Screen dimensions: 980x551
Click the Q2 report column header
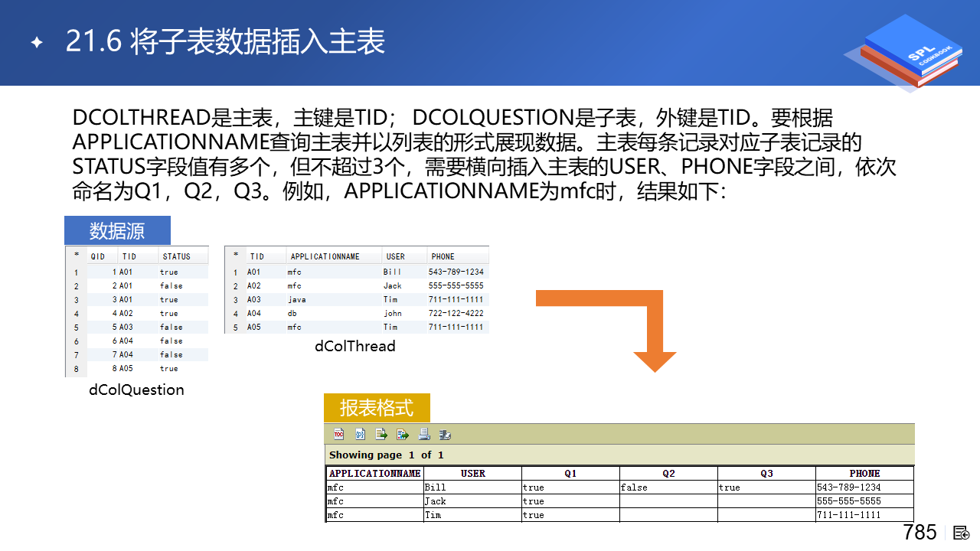pos(668,474)
